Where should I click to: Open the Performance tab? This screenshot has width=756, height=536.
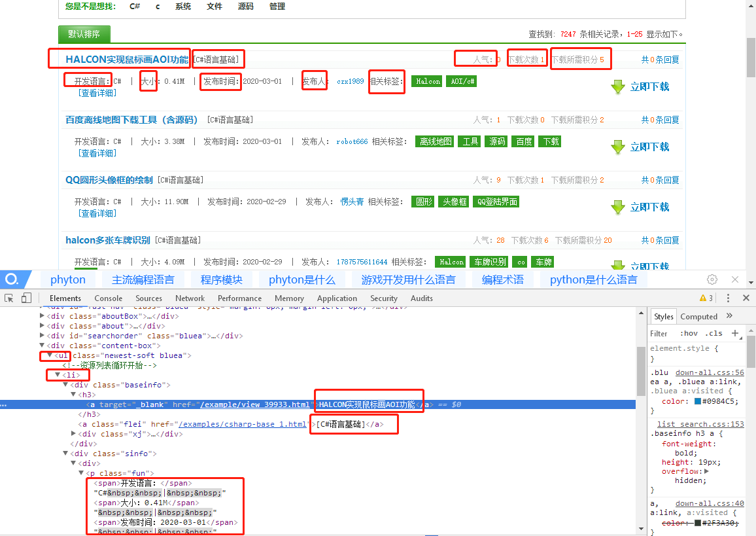click(239, 298)
